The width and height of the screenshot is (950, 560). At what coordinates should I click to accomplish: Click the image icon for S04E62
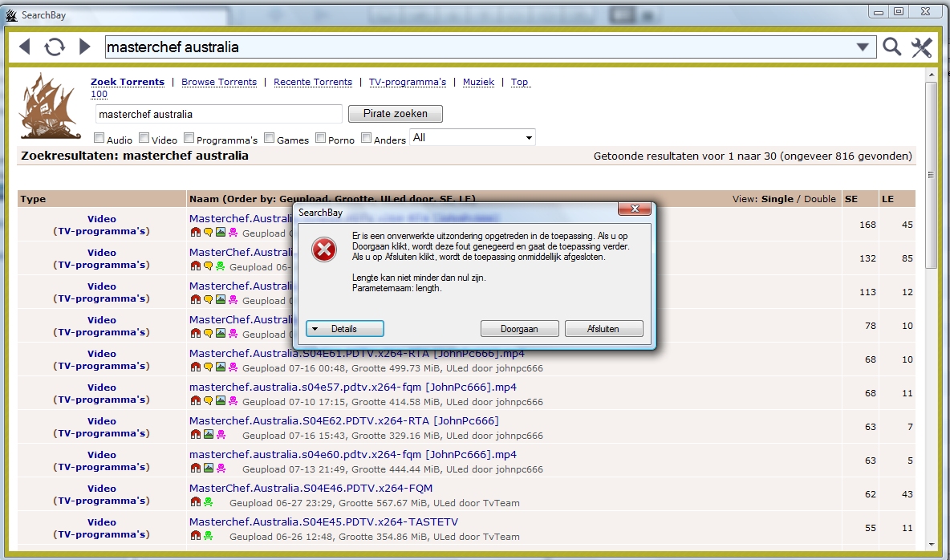coord(208,435)
